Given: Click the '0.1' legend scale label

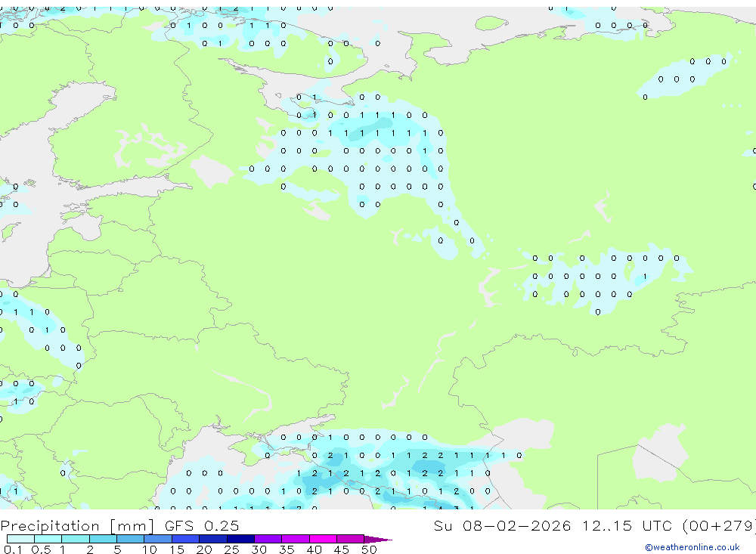Looking at the screenshot, I should tap(13, 549).
